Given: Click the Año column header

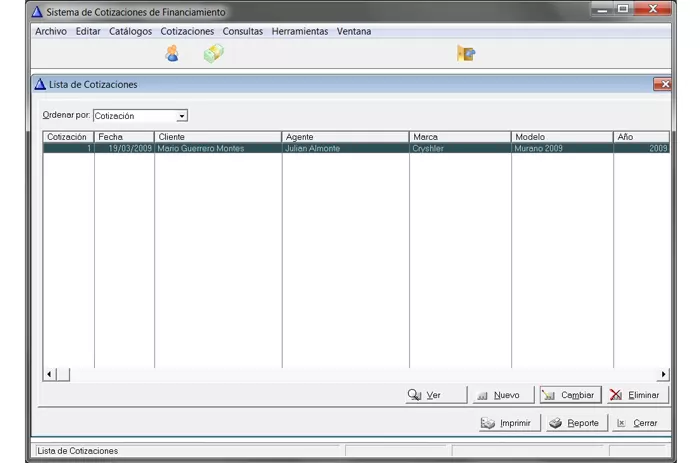Looking at the screenshot, I should point(642,137).
